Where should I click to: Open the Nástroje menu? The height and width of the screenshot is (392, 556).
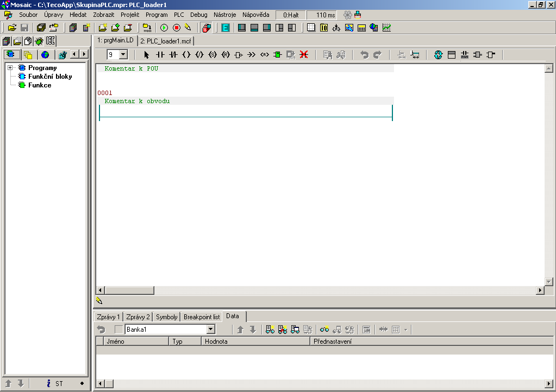tap(225, 15)
